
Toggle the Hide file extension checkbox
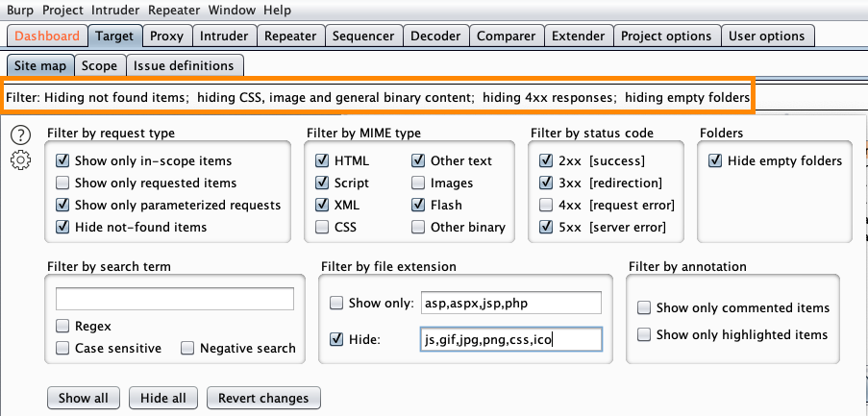pyautogui.click(x=336, y=340)
